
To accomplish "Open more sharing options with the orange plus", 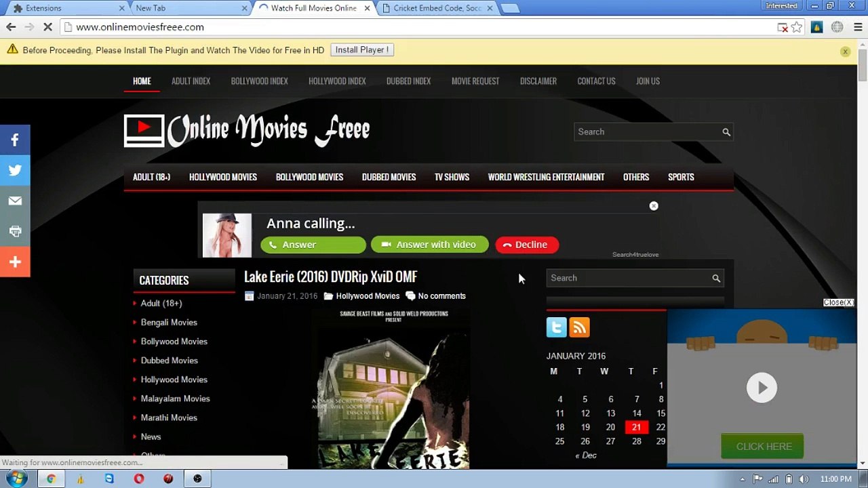I will (15, 262).
